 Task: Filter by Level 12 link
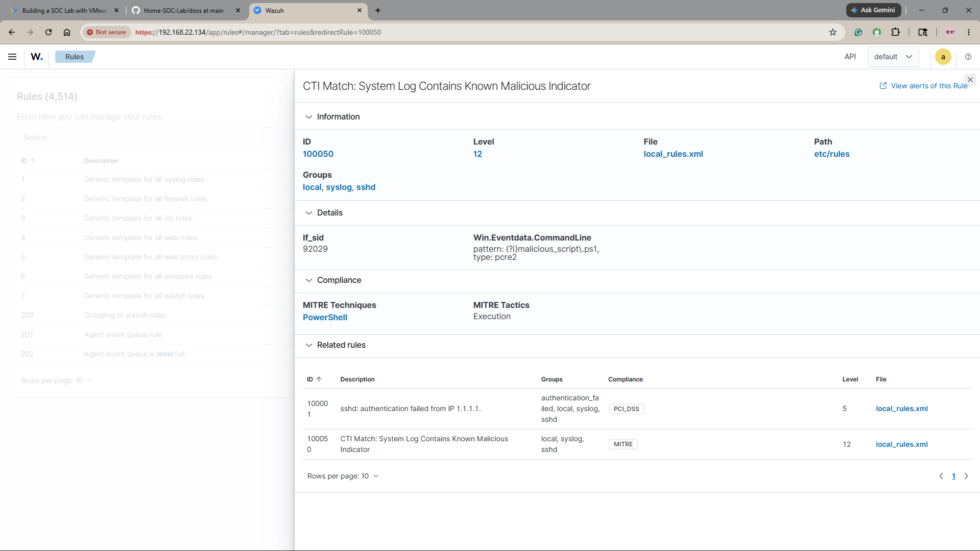[x=477, y=154]
